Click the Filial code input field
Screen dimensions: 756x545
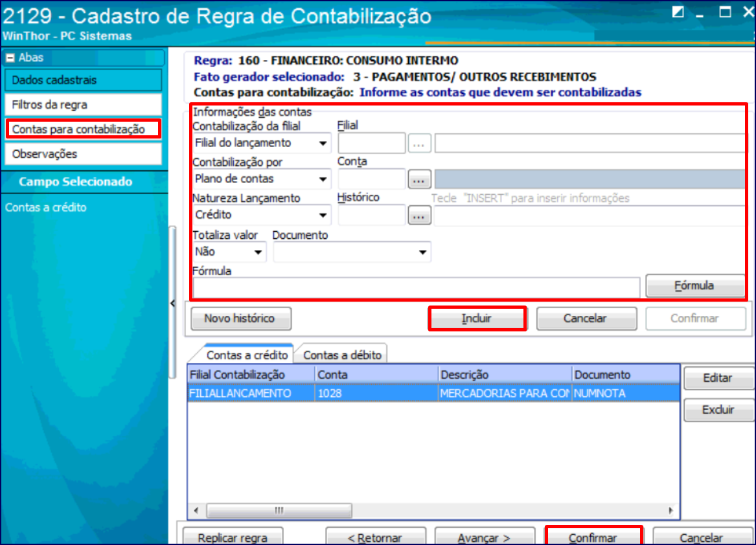(371, 143)
